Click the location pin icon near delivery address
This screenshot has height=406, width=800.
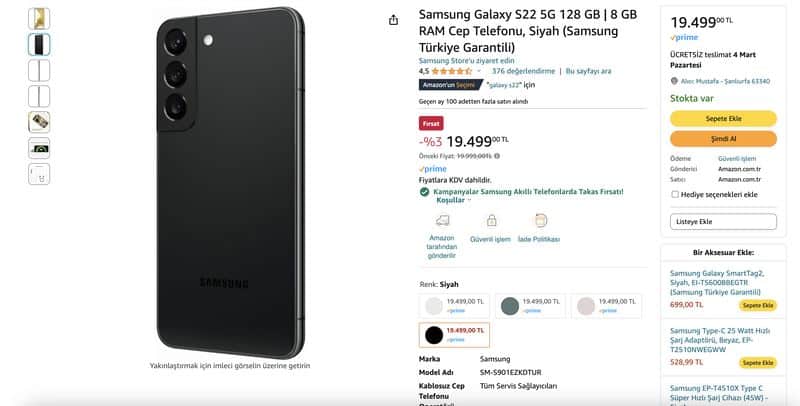[x=674, y=81]
